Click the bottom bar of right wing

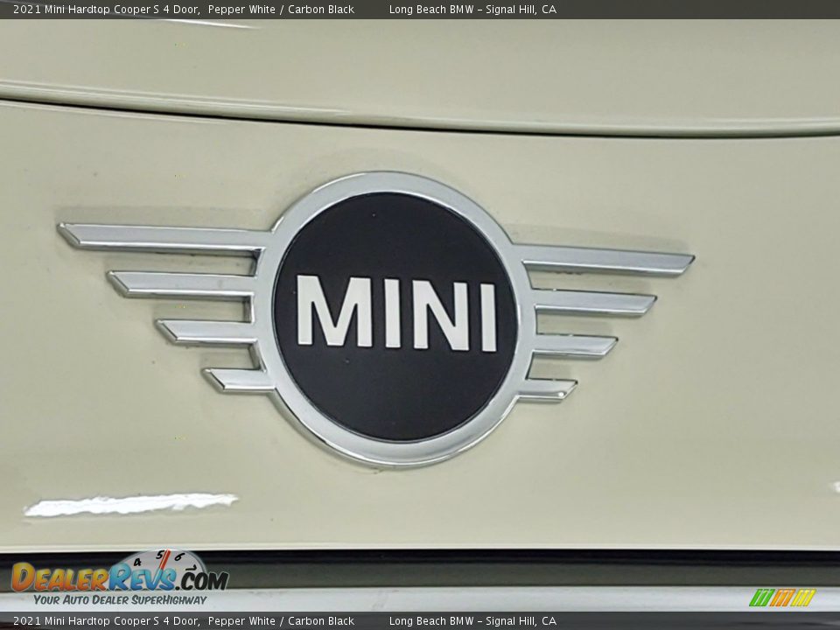coord(547,389)
